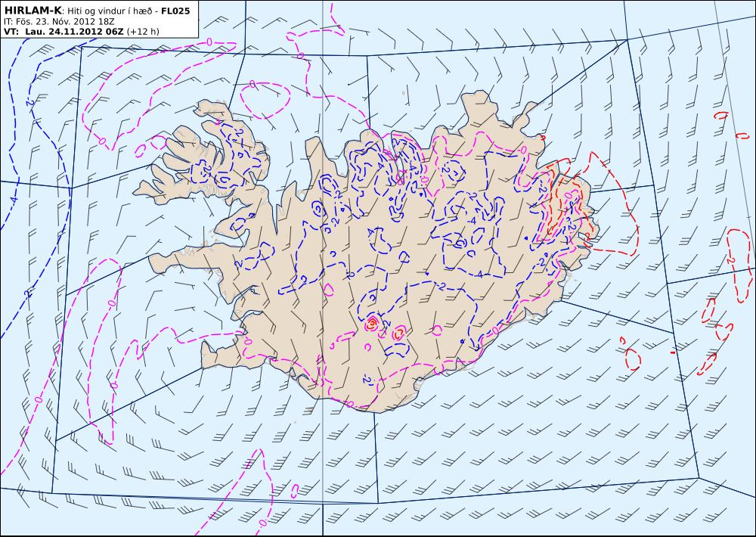Image resolution: width=756 pixels, height=537 pixels.
Task: Click the HIRLAM-K title text
Action: [x=32, y=10]
